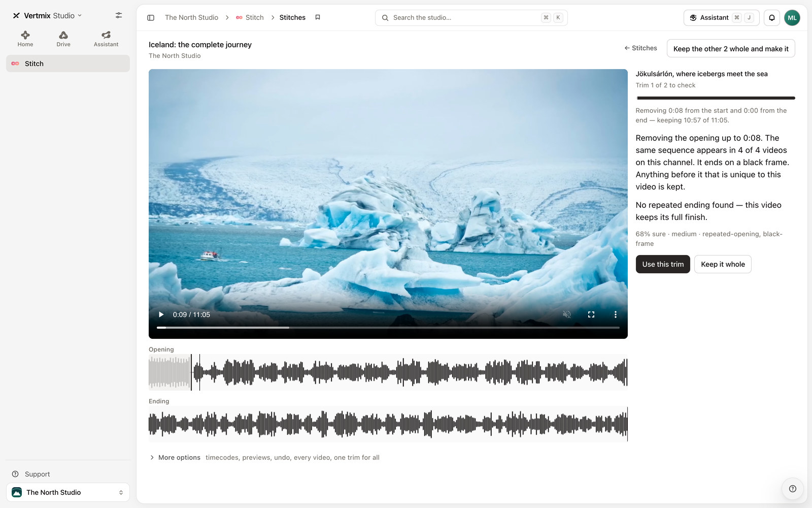Play the Iceland video
This screenshot has height=508, width=812.
click(161, 314)
